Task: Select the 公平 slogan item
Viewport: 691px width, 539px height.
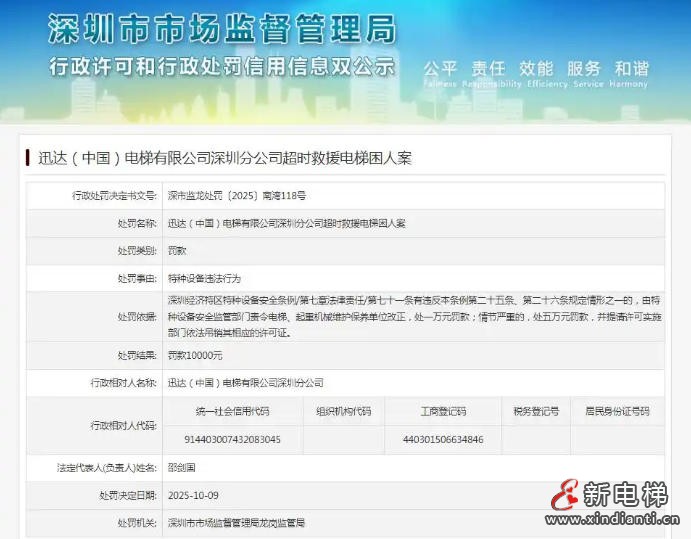Action: tap(440, 68)
